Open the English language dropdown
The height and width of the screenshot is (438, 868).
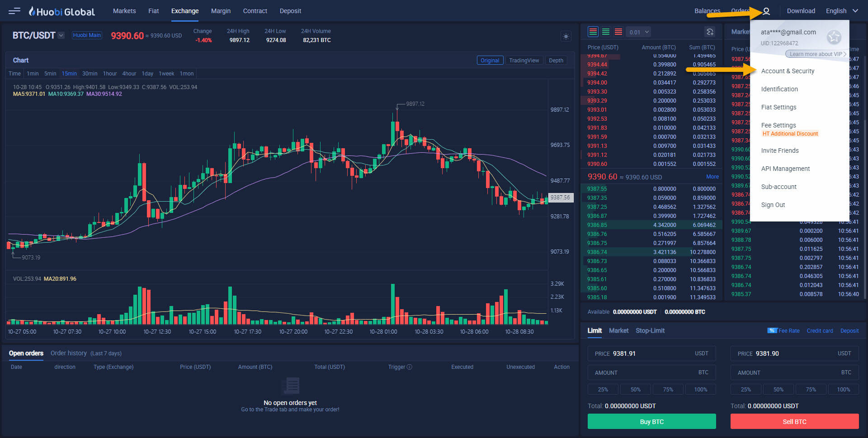tap(842, 11)
